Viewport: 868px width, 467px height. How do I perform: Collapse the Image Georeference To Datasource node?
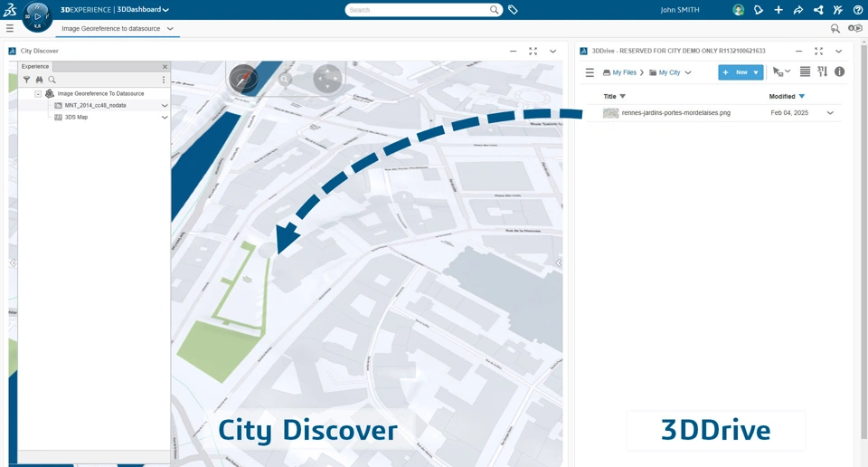click(38, 94)
